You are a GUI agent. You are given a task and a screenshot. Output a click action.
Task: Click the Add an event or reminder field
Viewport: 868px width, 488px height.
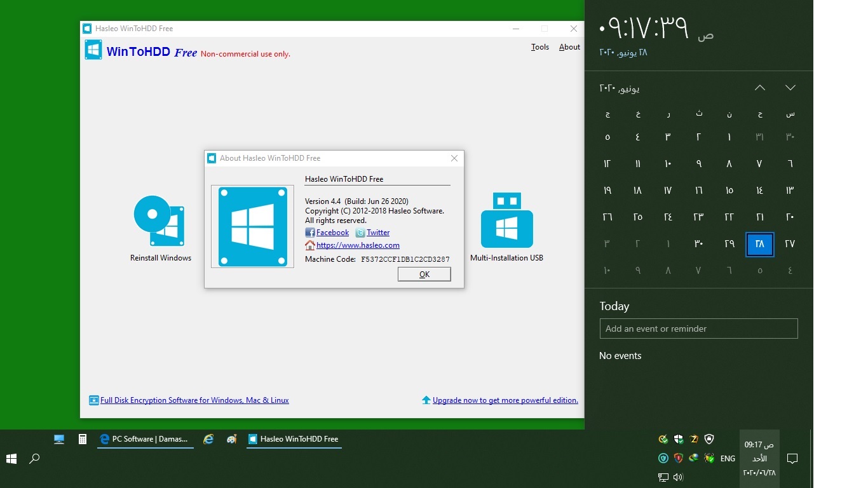[x=698, y=329]
